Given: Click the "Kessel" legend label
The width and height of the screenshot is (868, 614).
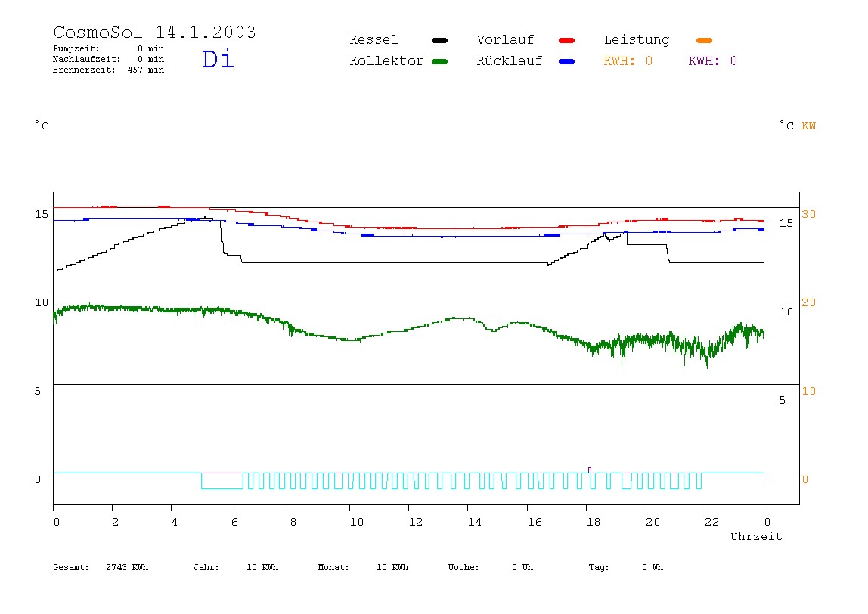Looking at the screenshot, I should 374,40.
